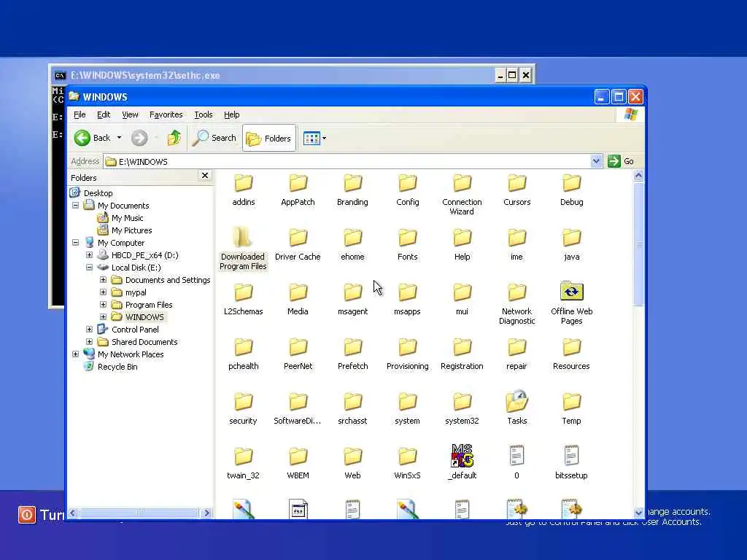Select the bitssetup text file

[571, 463]
